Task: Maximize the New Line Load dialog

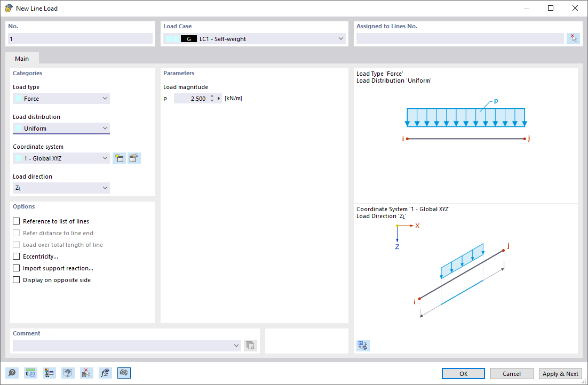Action: coord(551,8)
